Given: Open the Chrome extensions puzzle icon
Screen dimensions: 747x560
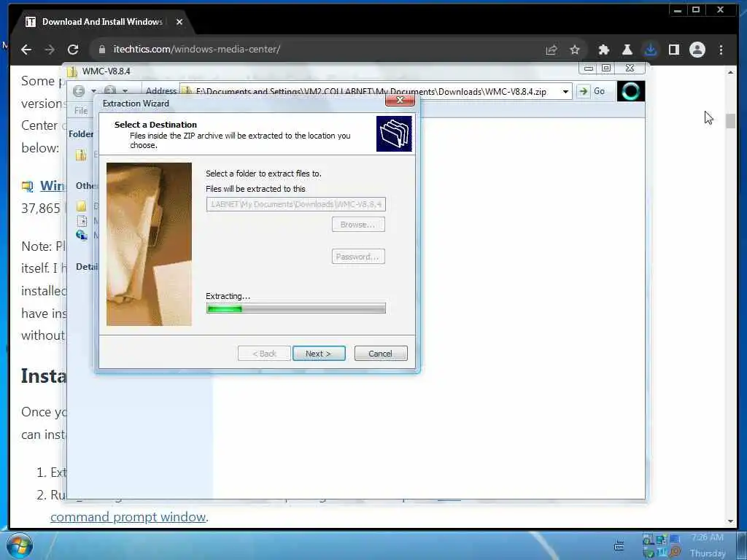Looking at the screenshot, I should pos(603,50).
